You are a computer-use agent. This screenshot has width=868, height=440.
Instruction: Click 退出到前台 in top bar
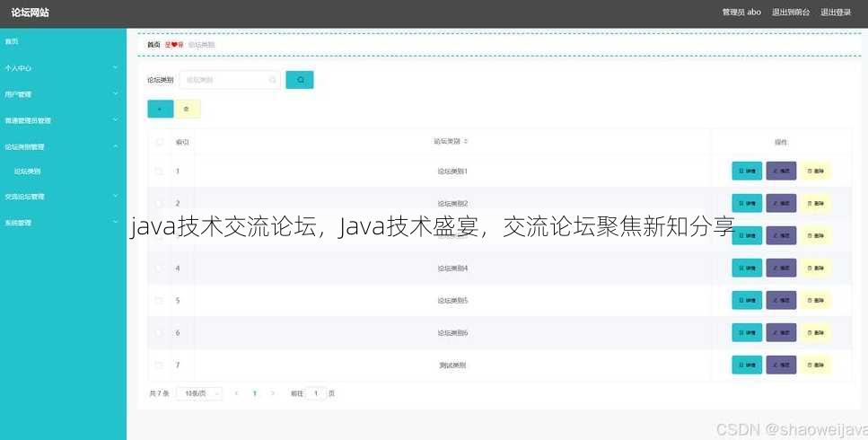coord(791,12)
